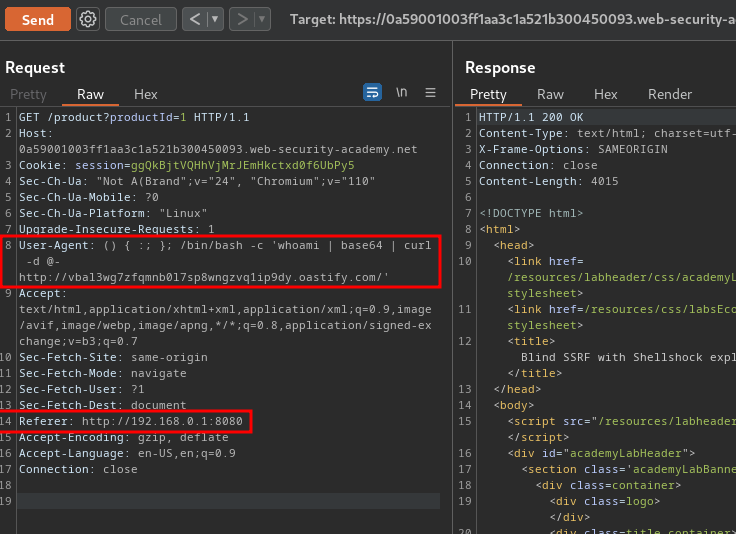Open the back history dropdown arrow

coord(215,19)
